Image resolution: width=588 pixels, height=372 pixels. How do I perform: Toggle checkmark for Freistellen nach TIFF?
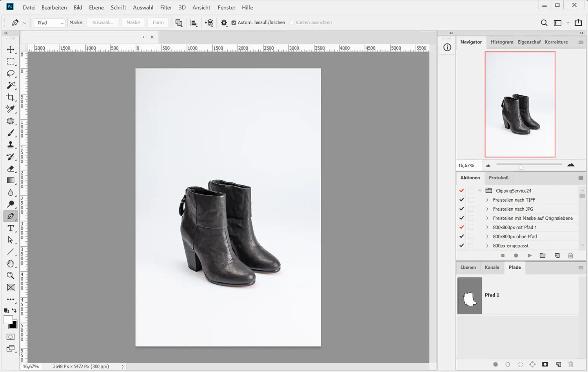click(x=462, y=200)
